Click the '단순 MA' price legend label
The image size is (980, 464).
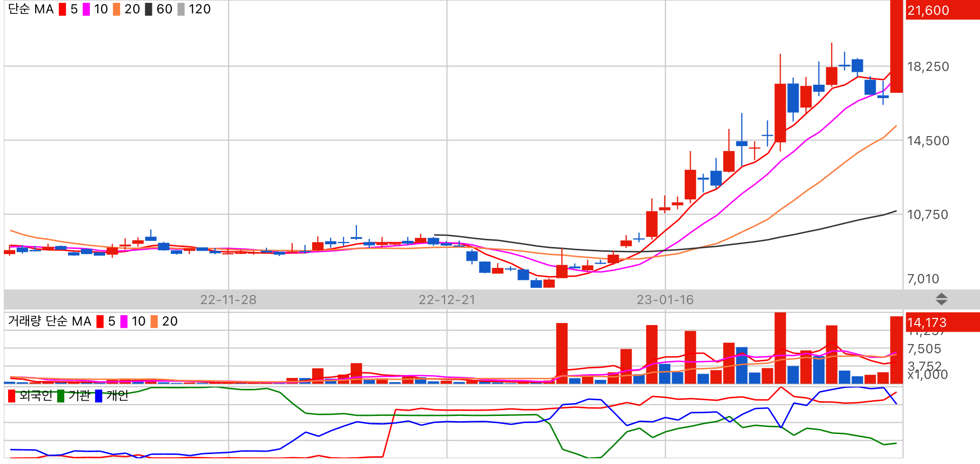(x=31, y=10)
